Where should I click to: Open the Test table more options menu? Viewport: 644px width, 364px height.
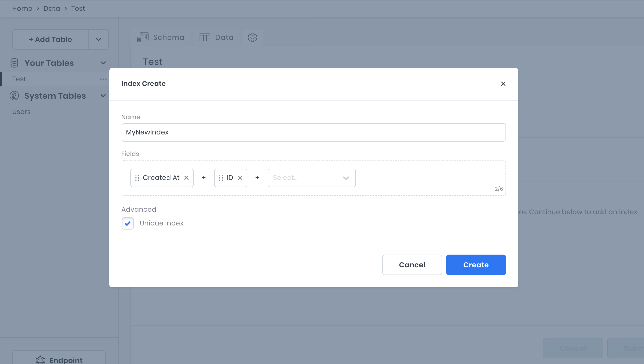coord(103,79)
